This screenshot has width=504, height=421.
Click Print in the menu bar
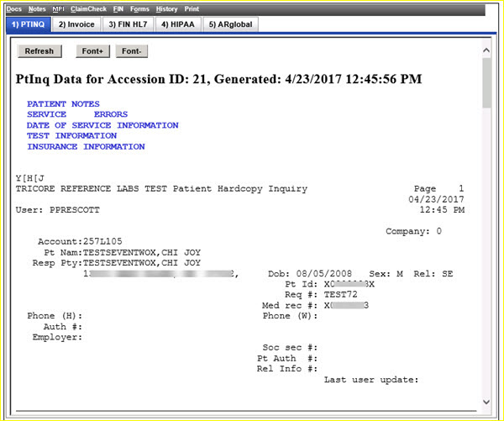click(x=192, y=8)
